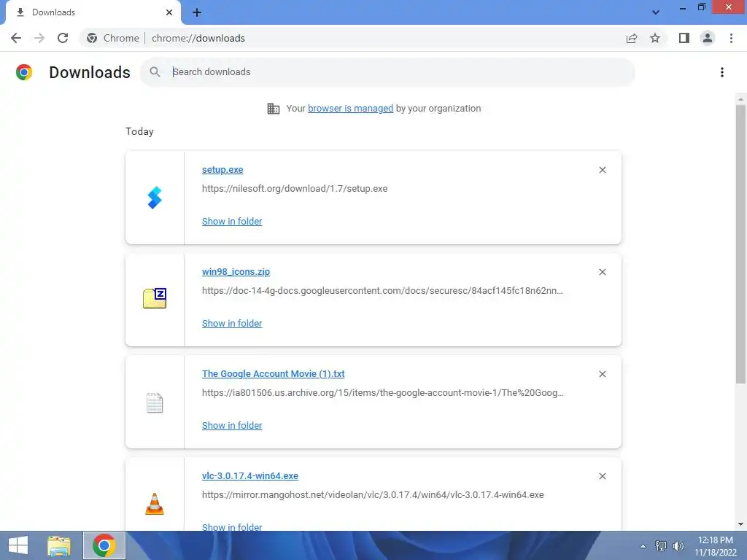Click the nilesoft.org setup.exe source URL
The height and width of the screenshot is (560, 747).
tap(295, 189)
